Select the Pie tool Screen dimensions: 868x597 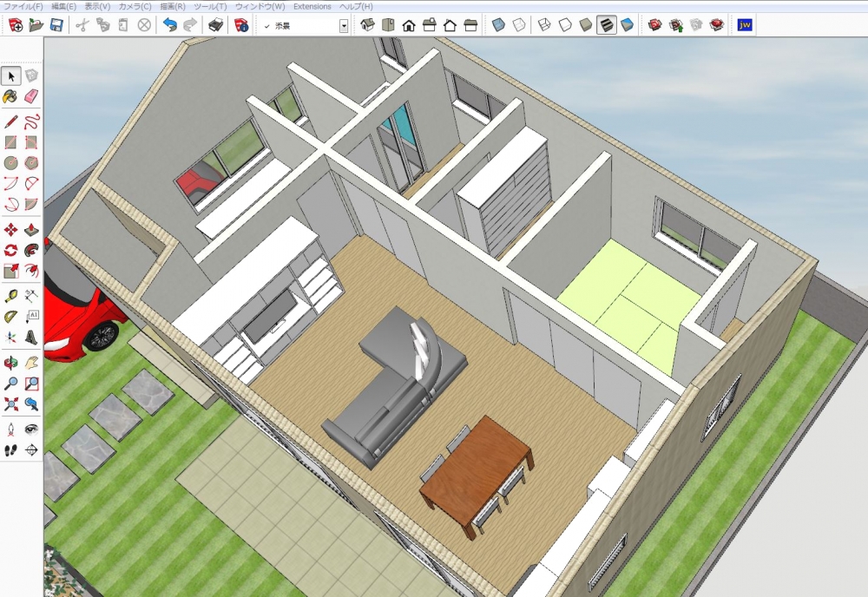tap(31, 204)
